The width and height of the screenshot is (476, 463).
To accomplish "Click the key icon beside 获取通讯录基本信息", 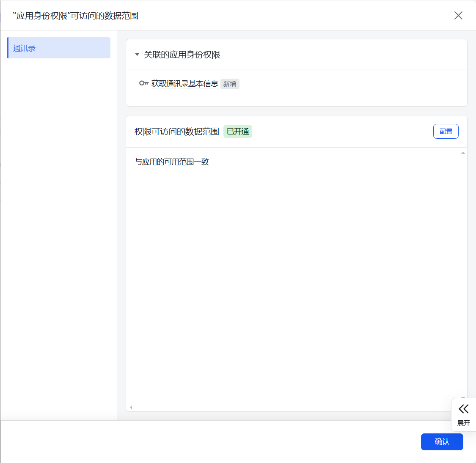I will pos(144,83).
